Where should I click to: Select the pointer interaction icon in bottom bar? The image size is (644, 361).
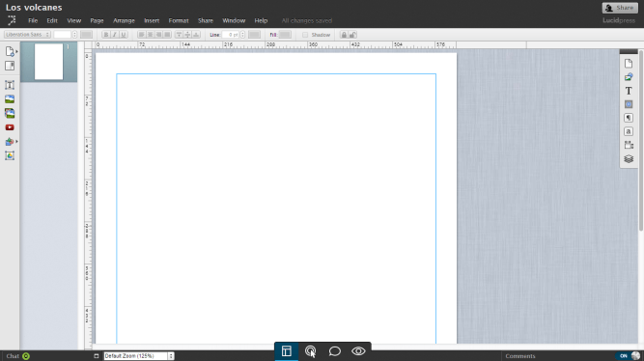[311, 351]
